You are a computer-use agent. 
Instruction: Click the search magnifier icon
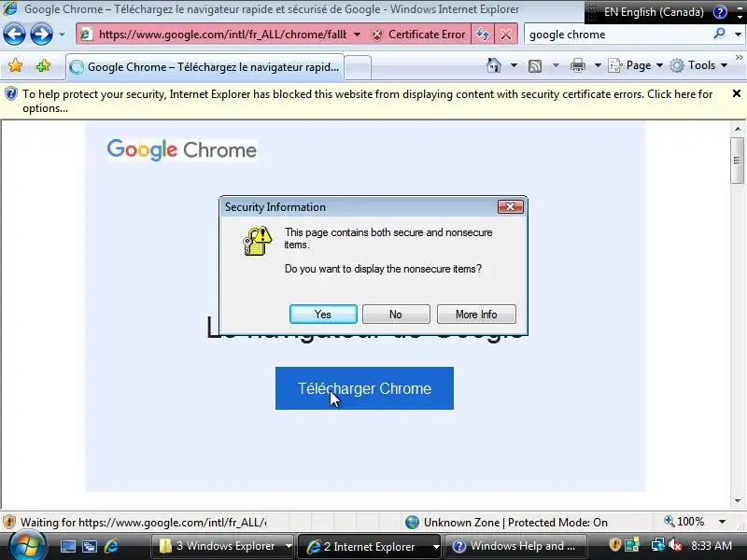[x=720, y=34]
